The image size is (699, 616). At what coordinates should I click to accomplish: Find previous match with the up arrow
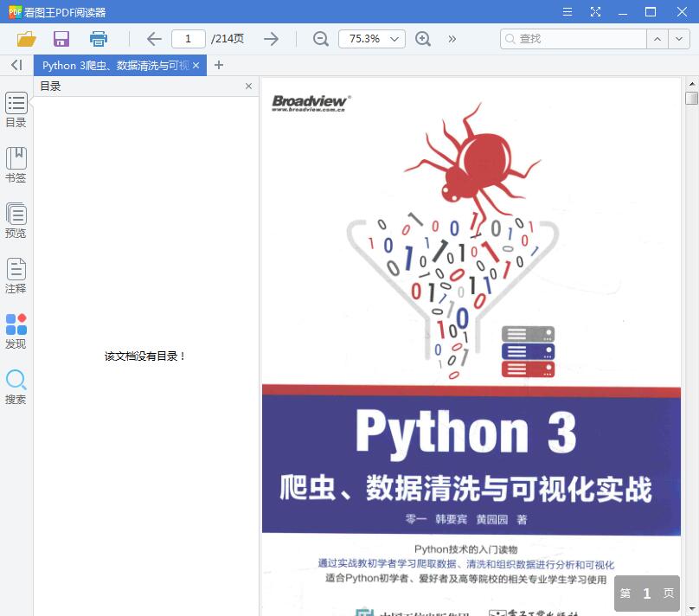click(x=657, y=39)
